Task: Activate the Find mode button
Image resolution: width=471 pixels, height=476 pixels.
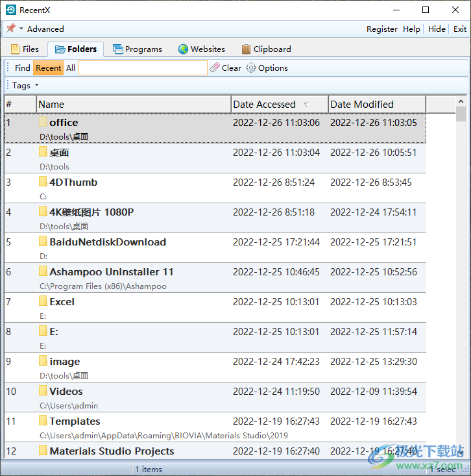Action: coord(22,68)
